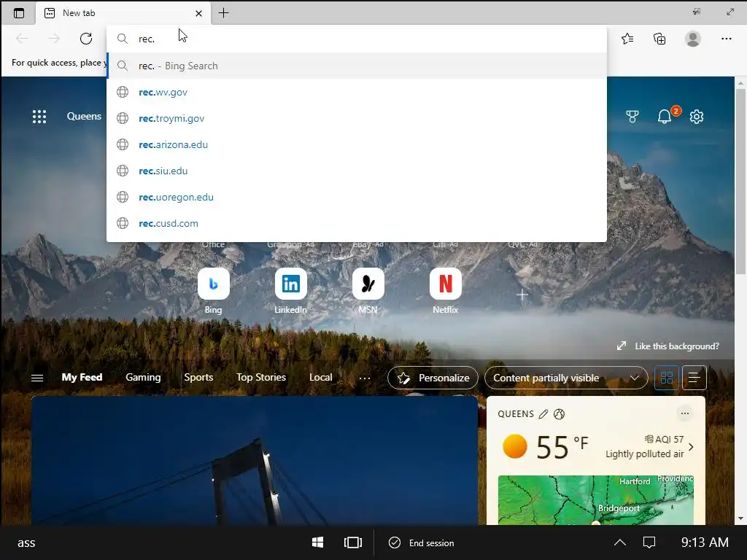Close the New tab
The image size is (747, 560).
198,13
